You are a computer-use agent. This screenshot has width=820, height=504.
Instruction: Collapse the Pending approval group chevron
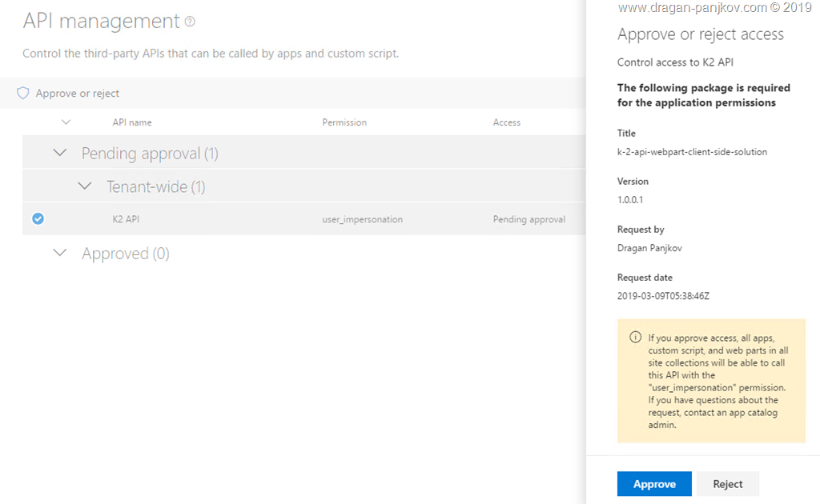tap(59, 153)
